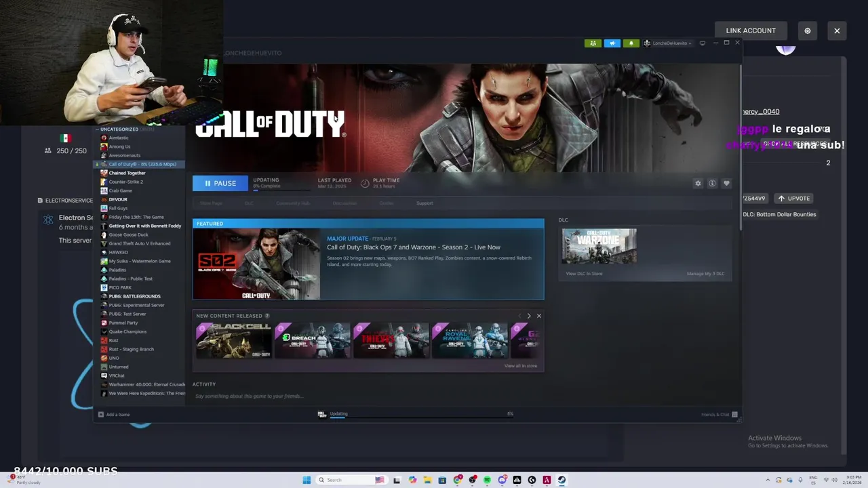Viewport: 868px width, 488px height.
Task: Select Counter-Strike 2 in the library
Action: point(125,182)
